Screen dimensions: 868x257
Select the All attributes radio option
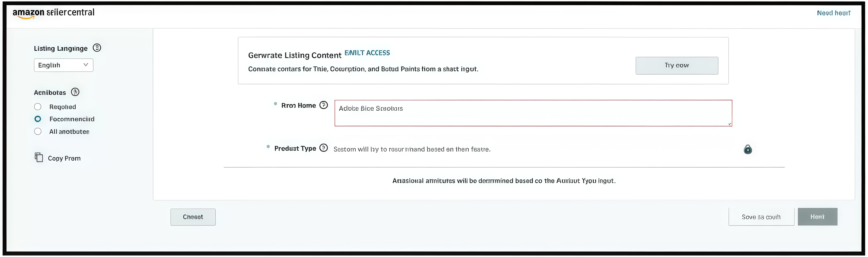[x=38, y=132]
